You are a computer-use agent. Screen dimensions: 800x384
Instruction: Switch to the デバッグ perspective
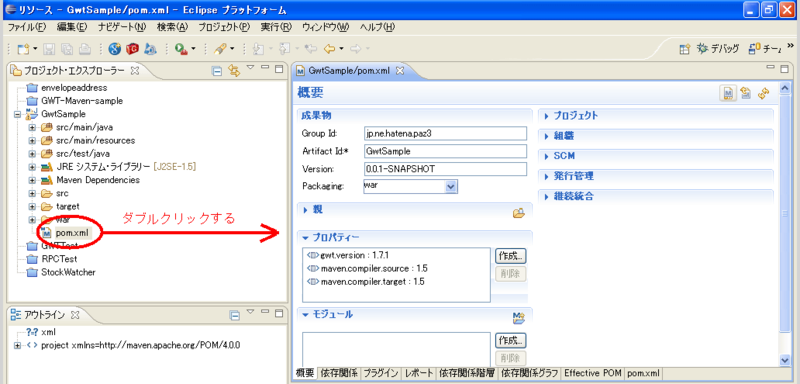coord(718,49)
